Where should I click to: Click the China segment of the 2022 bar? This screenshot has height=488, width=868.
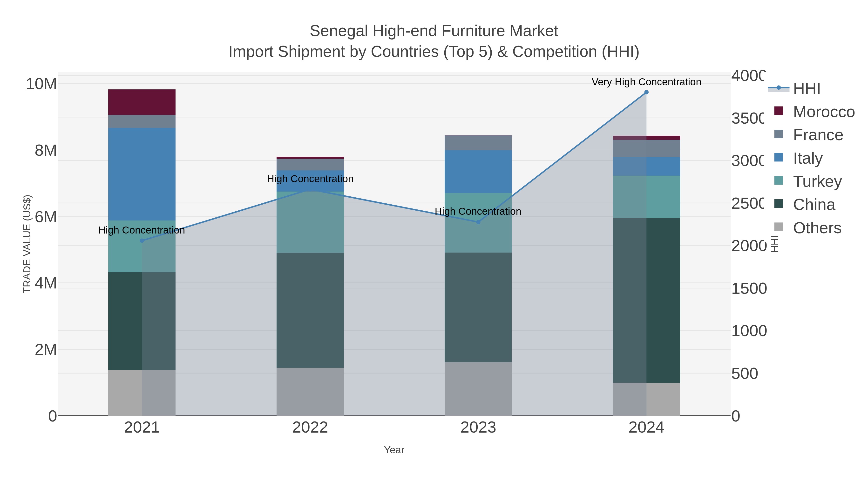click(x=310, y=311)
